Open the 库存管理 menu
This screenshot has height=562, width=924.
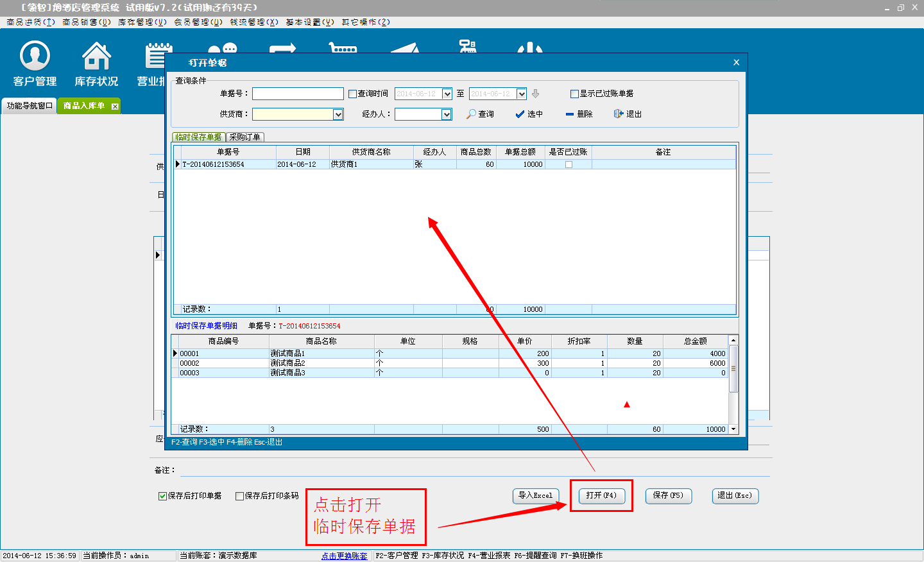click(142, 22)
